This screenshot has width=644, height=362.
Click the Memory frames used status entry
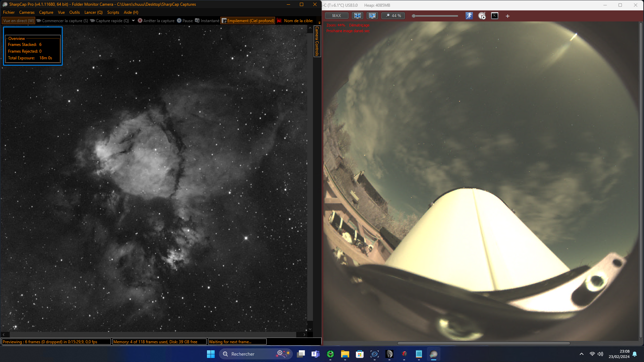pos(159,342)
